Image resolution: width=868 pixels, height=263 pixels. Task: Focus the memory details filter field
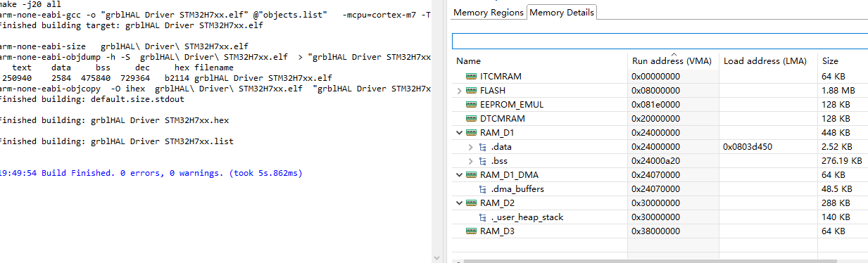pyautogui.click(x=660, y=41)
